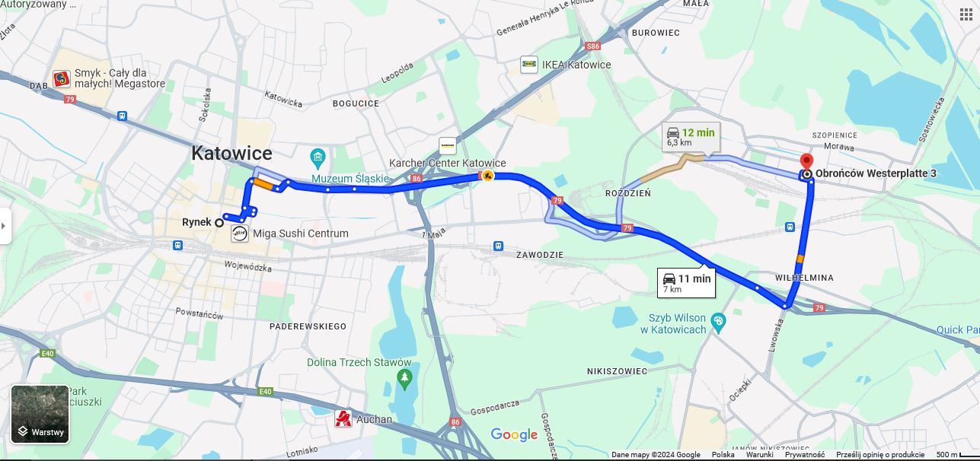Click the Polska region link
Image resolution: width=980 pixels, height=461 pixels.
pos(723,455)
